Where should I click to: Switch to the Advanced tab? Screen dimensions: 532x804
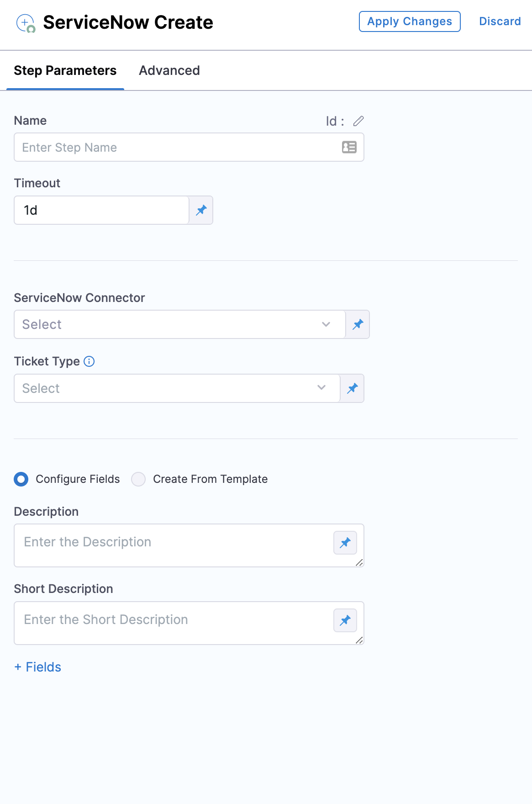point(169,70)
